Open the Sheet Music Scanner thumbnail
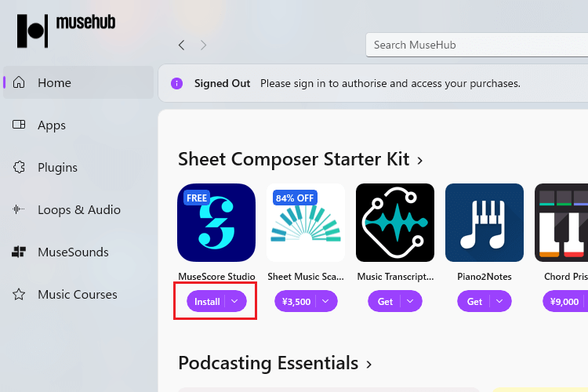Screen dimensions: 588x392 [306, 223]
